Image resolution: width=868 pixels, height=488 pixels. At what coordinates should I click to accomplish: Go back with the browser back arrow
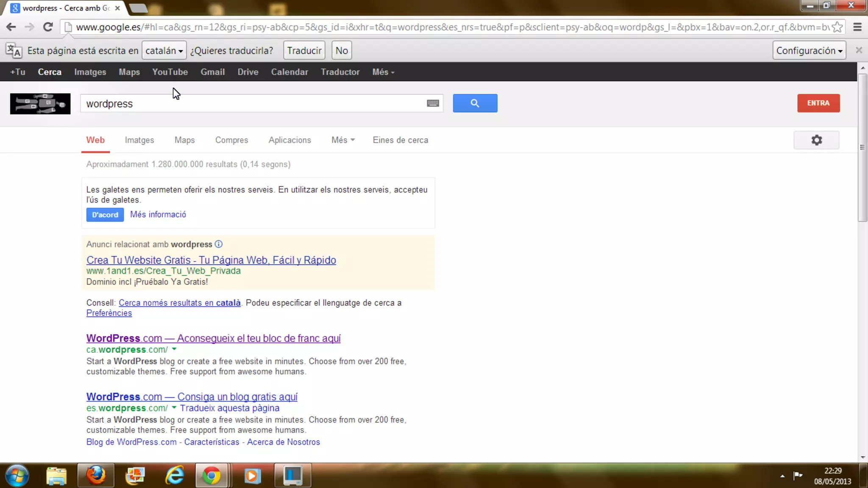tap(11, 27)
